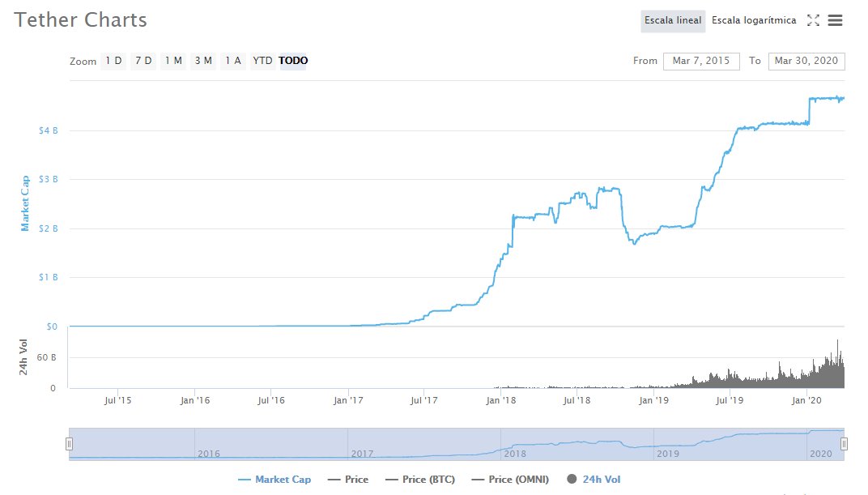Viewport: 868px width, 495px height.
Task: Click the Jul '15 axis label
Action: (x=118, y=400)
